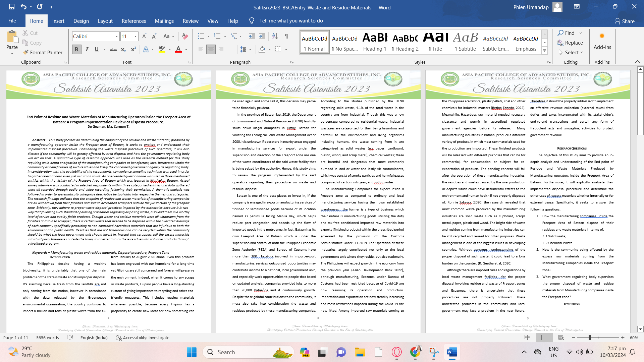
Task: Start a bulleted list
Action: coord(201,36)
